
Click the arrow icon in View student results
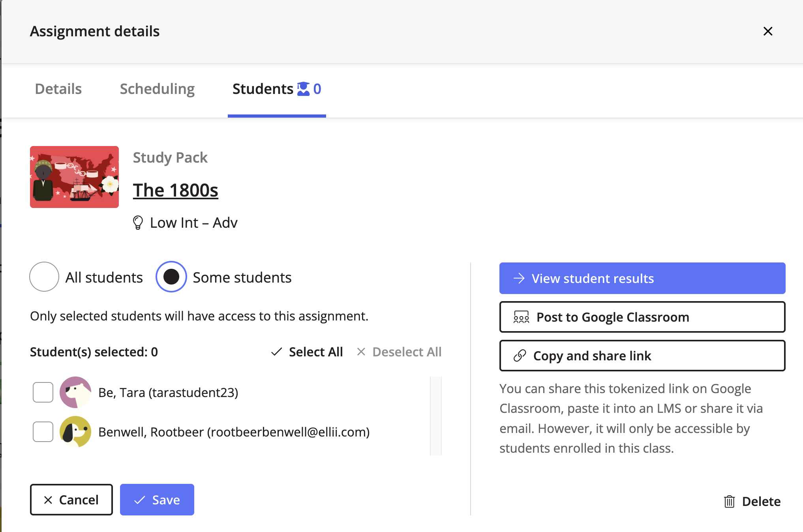click(520, 278)
